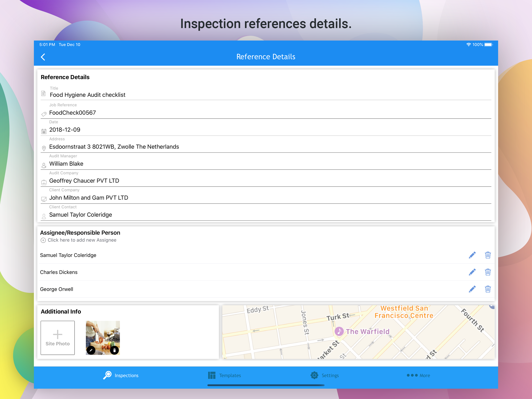Image resolution: width=532 pixels, height=399 pixels.
Task: Open the More tab
Action: coord(418,375)
